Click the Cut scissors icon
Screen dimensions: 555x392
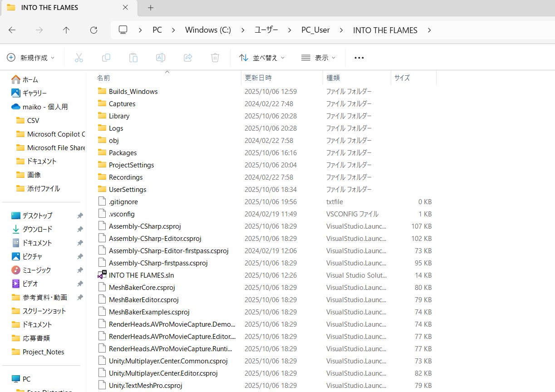(x=79, y=58)
